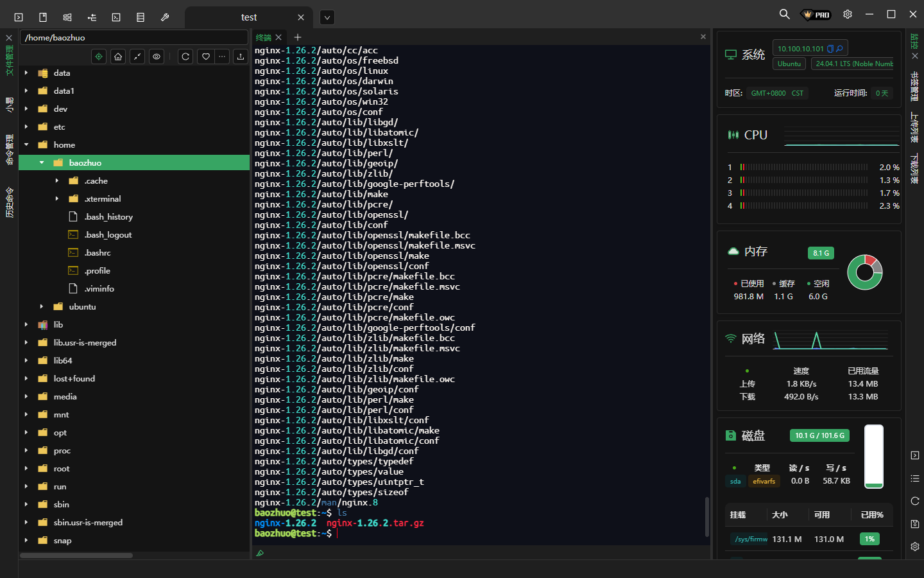924x578 pixels.
Task: Toggle hidden files with the eye icon
Action: [157, 57]
